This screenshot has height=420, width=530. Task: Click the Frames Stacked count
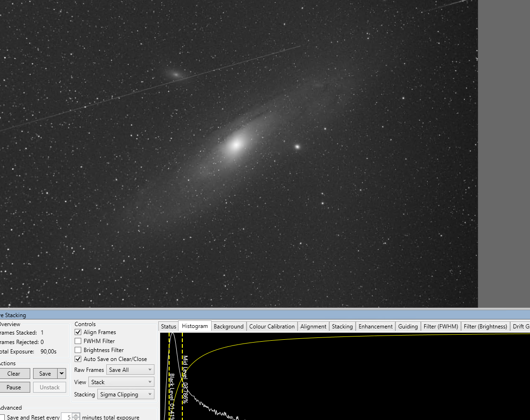[x=42, y=333]
